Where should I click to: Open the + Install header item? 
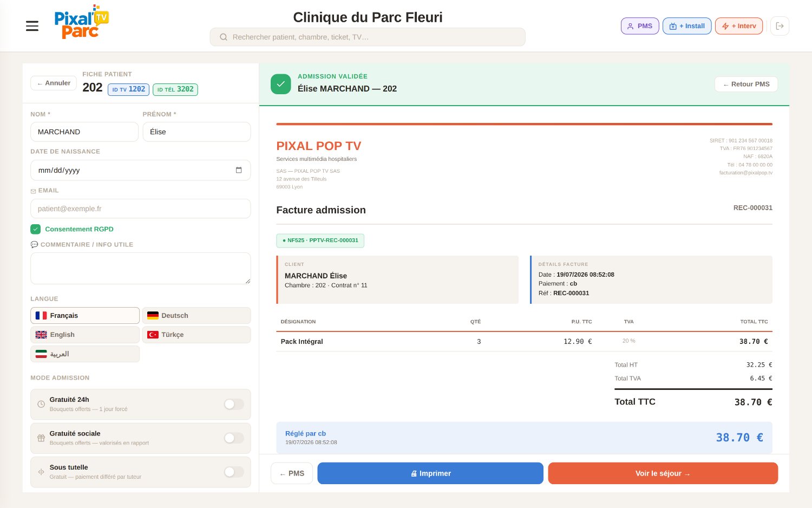coord(687,26)
